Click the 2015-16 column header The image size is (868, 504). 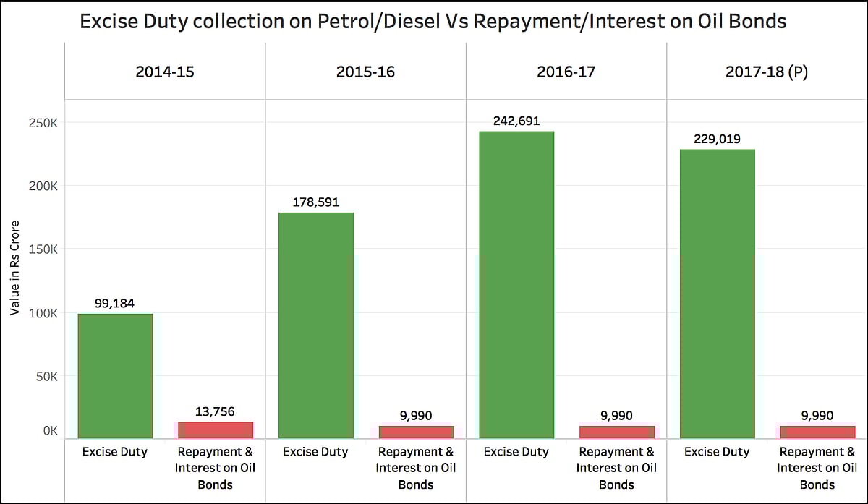click(365, 72)
